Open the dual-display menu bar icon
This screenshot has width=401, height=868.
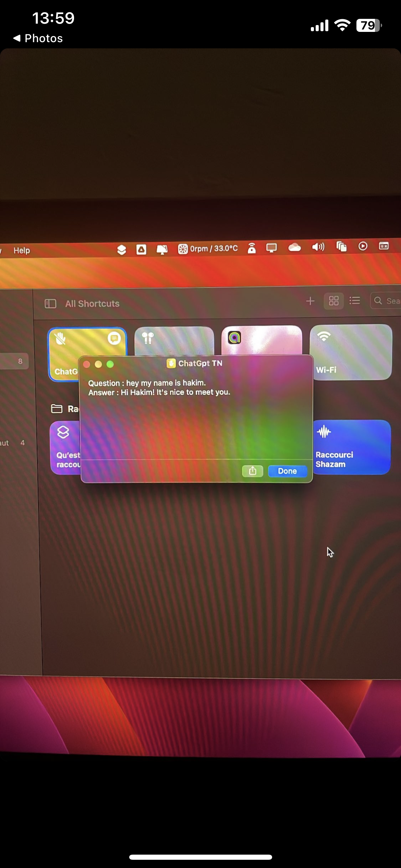click(x=162, y=249)
